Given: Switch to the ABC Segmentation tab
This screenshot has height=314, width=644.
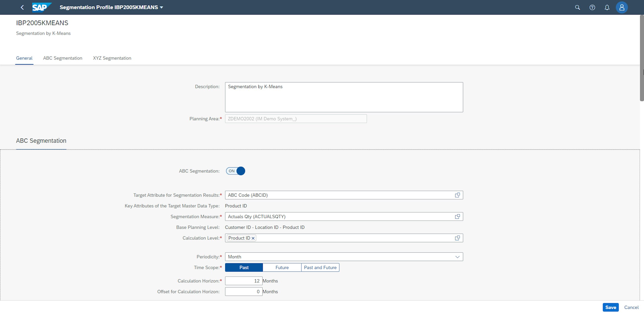Looking at the screenshot, I should tap(62, 58).
